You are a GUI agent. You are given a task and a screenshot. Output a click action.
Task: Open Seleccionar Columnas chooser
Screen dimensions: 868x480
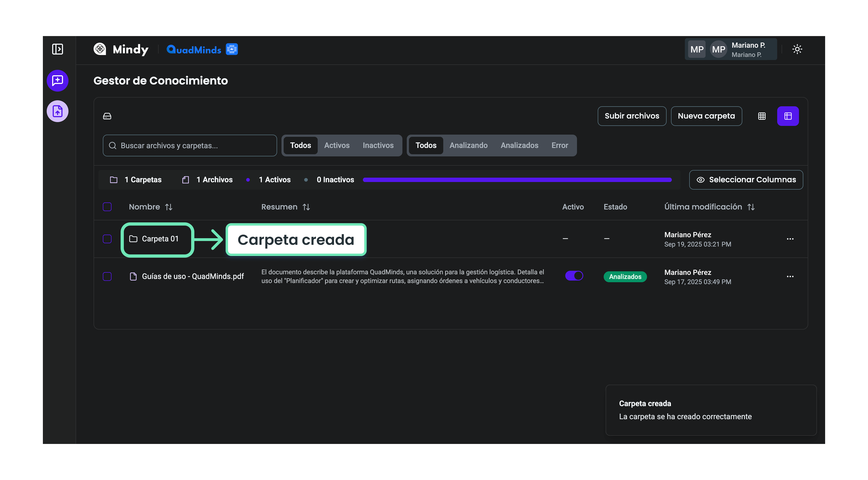coord(746,180)
